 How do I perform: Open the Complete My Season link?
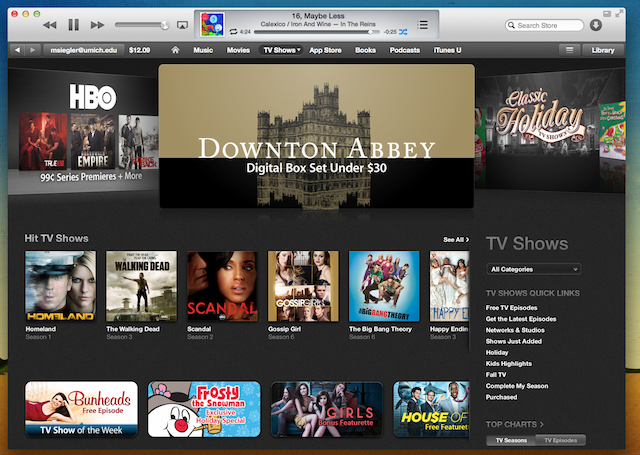[517, 386]
